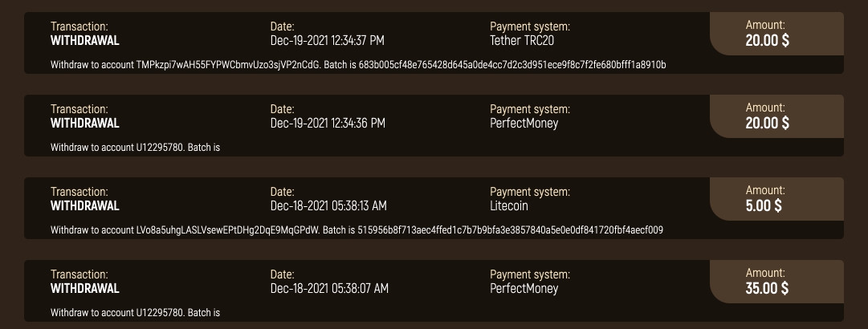This screenshot has width=868, height=329.
Task: Click the Litecoin payment system label
Action: [509, 205]
